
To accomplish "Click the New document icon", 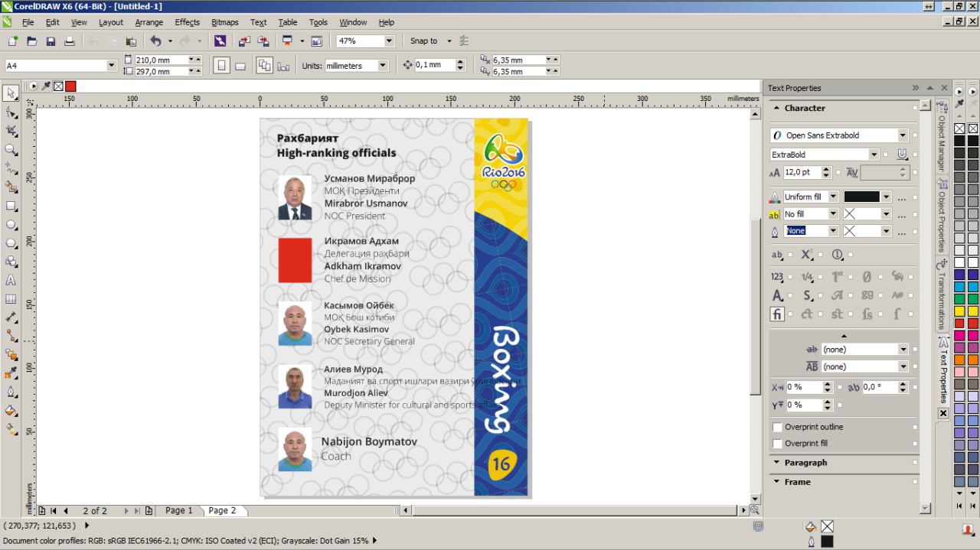I will (12, 41).
